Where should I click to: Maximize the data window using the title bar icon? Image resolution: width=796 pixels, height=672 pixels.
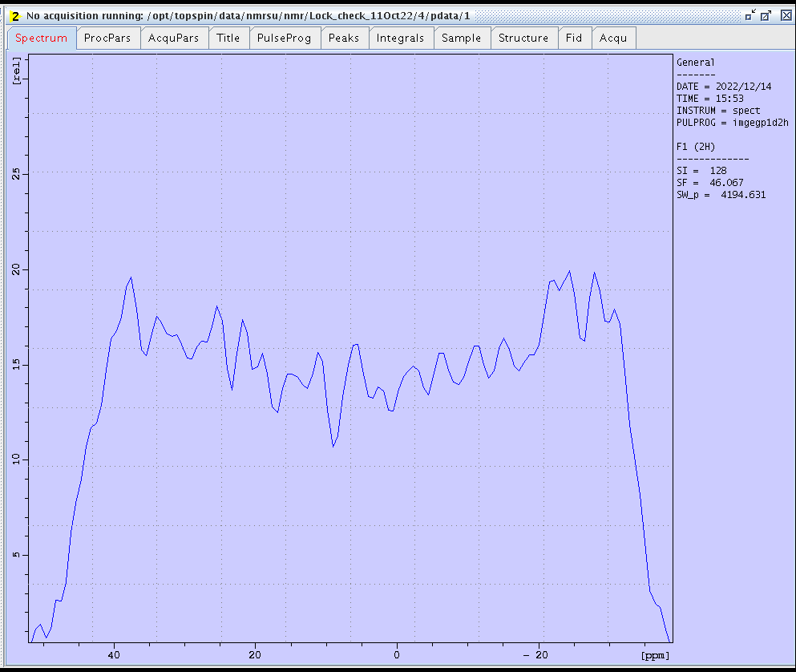(766, 15)
